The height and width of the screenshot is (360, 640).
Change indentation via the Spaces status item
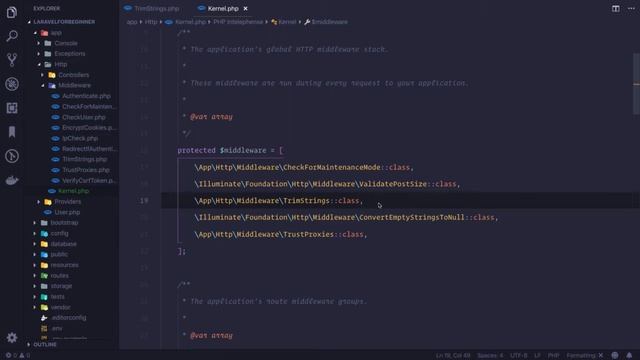point(490,356)
